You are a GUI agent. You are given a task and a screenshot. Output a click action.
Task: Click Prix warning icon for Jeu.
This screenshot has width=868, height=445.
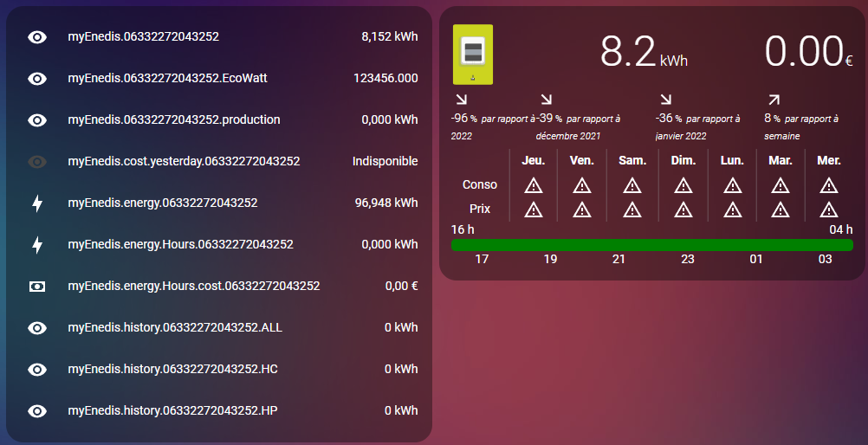pyautogui.click(x=533, y=210)
